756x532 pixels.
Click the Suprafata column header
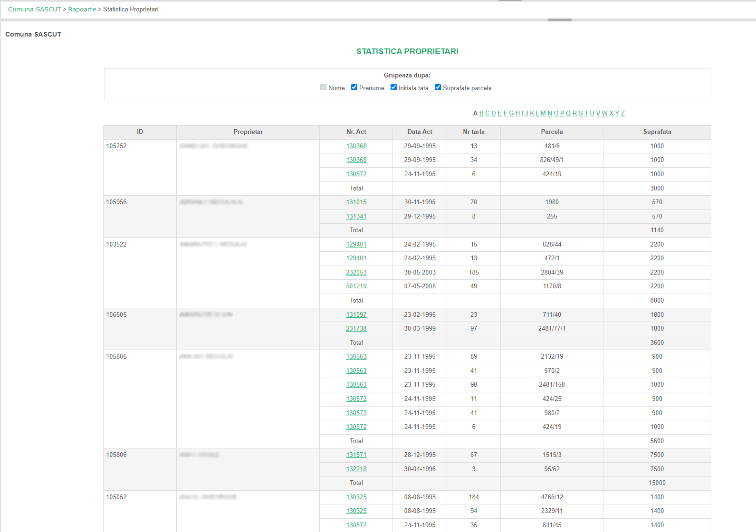point(657,132)
